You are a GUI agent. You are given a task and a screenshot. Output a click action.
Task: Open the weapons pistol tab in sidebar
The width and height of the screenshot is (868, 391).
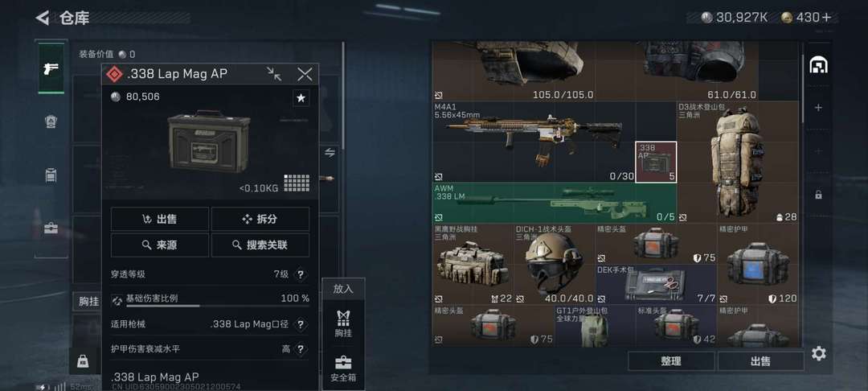51,68
